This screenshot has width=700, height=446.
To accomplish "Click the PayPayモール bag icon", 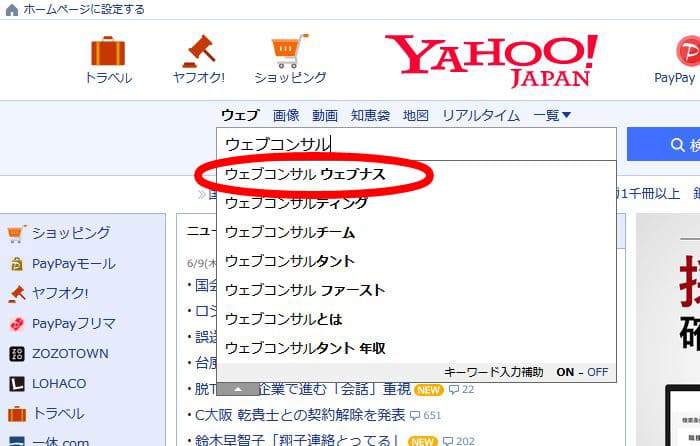I will [x=17, y=264].
